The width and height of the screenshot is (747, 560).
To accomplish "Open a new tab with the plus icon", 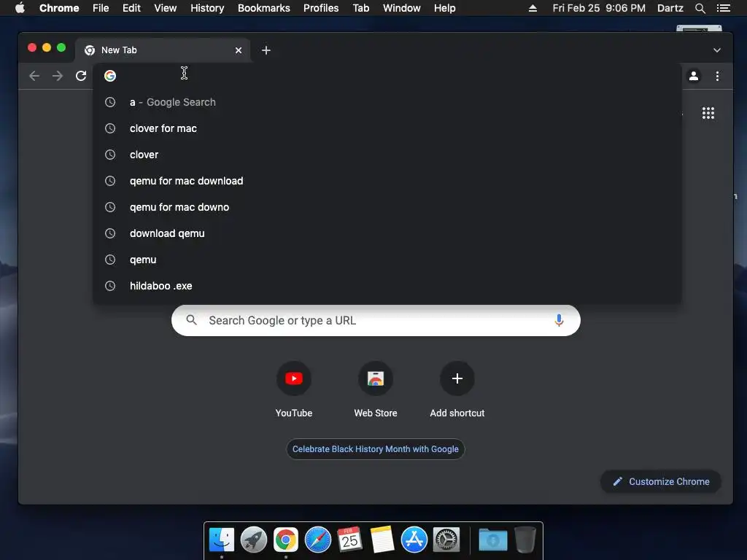I will point(266,50).
